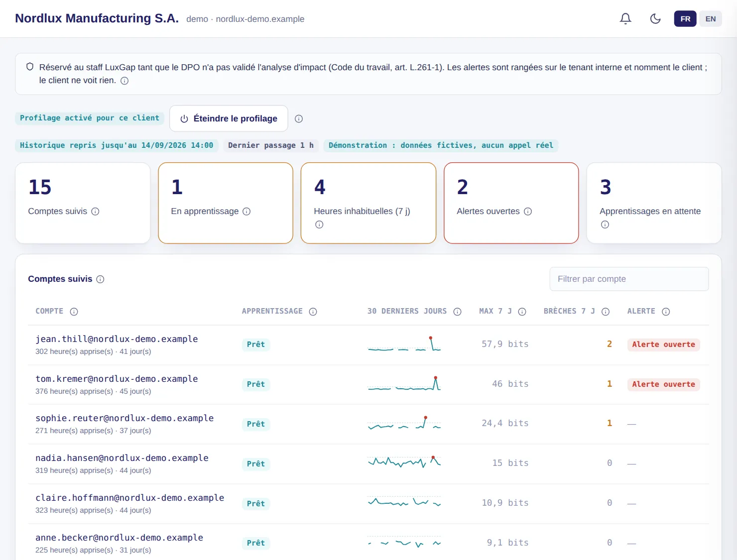Click 'Historique repris jusqu'au 14/09/2026 14:00' tag
This screenshot has width=737, height=560.
tap(117, 145)
